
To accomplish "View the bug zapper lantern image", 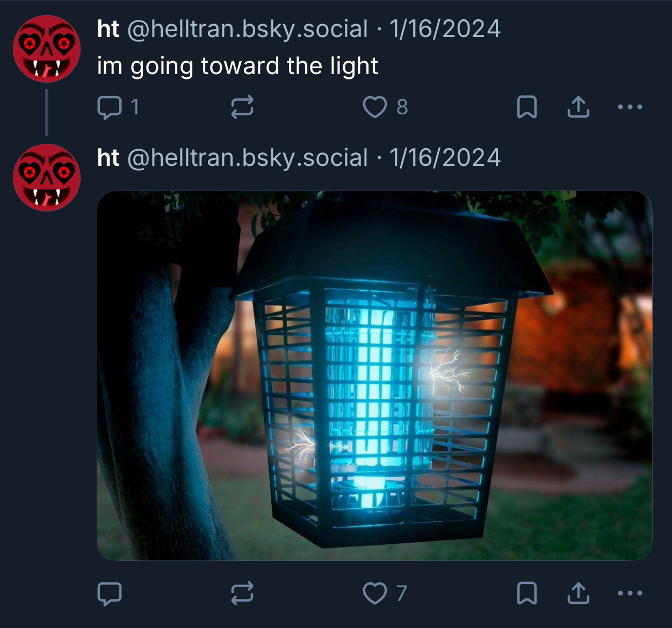I will [x=374, y=376].
